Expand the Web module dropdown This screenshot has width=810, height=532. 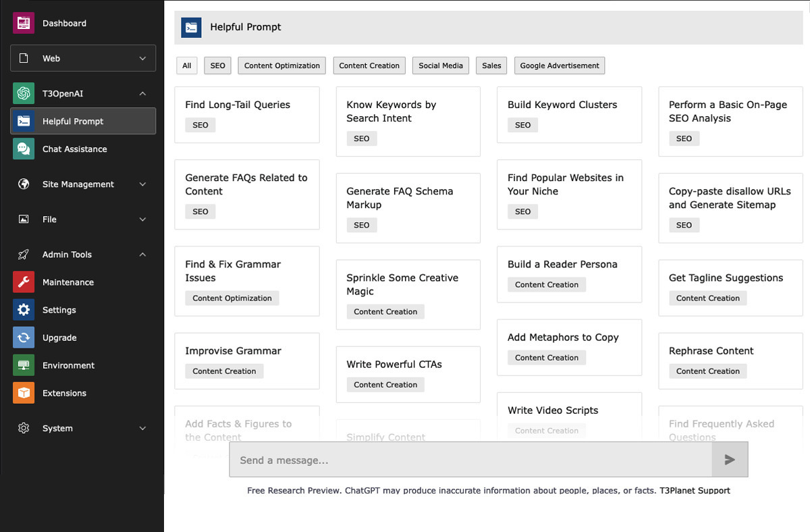142,59
